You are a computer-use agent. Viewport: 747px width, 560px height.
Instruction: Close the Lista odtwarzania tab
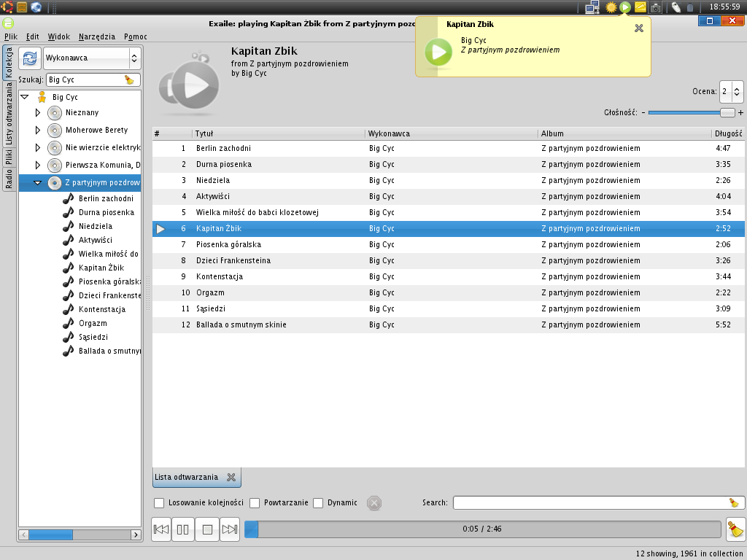click(x=231, y=477)
